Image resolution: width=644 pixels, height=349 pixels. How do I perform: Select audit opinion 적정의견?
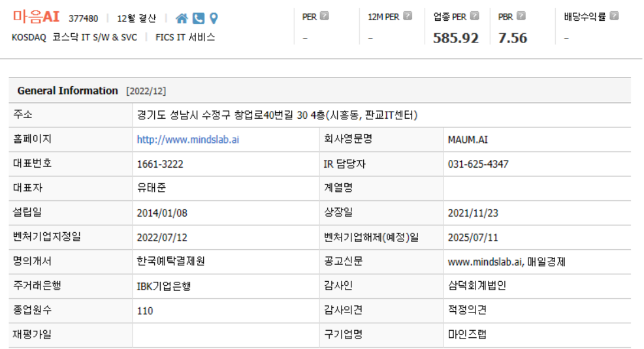tap(467, 310)
